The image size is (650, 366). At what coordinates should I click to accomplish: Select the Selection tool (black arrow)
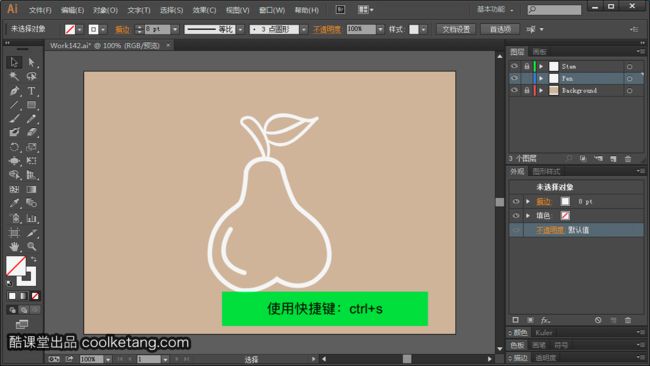(x=14, y=62)
